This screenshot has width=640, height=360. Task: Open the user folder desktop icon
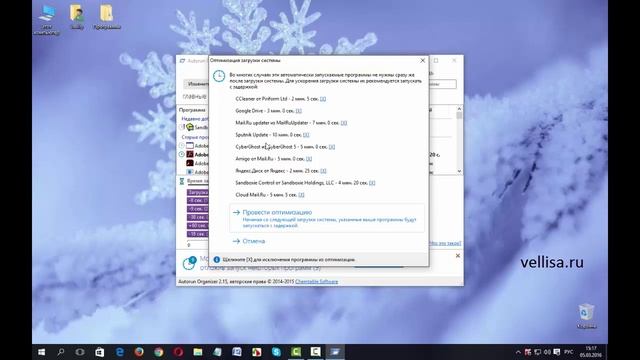[77, 17]
